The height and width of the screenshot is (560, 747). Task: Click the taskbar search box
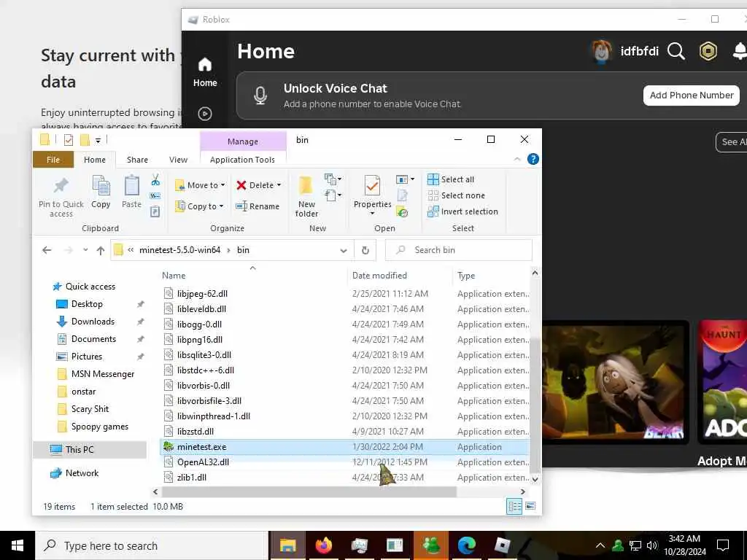(x=152, y=545)
